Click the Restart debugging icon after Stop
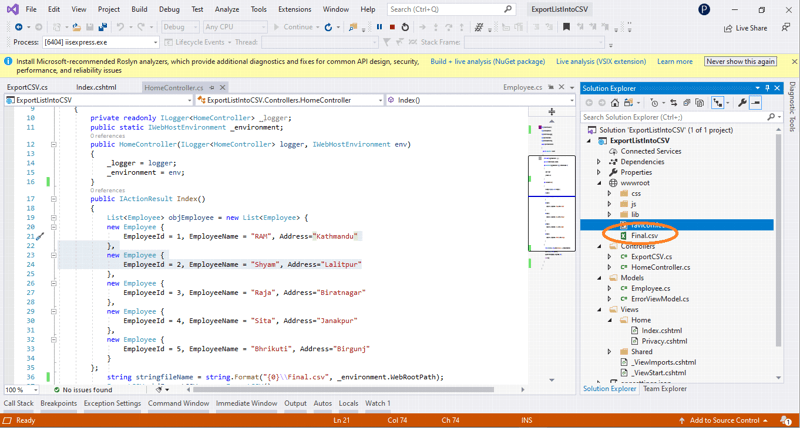 pyautogui.click(x=405, y=27)
